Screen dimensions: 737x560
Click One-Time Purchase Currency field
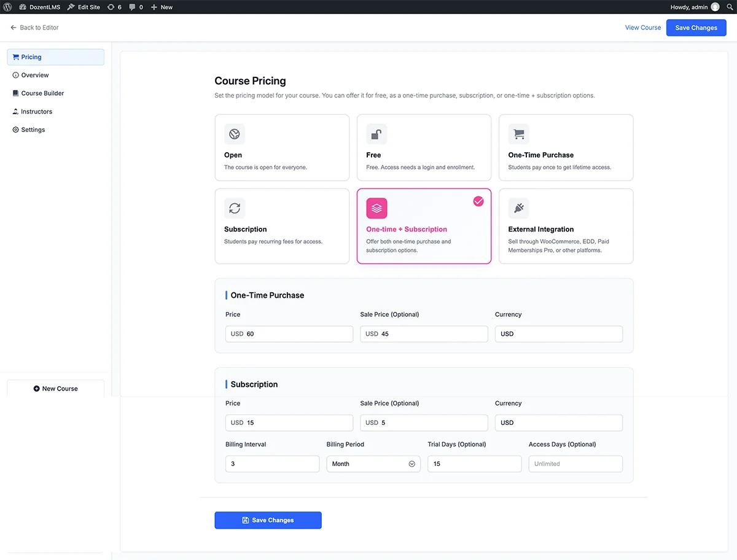(559, 334)
